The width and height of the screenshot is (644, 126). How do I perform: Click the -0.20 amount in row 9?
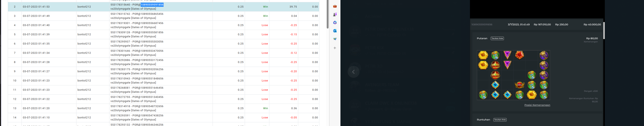[294, 72]
